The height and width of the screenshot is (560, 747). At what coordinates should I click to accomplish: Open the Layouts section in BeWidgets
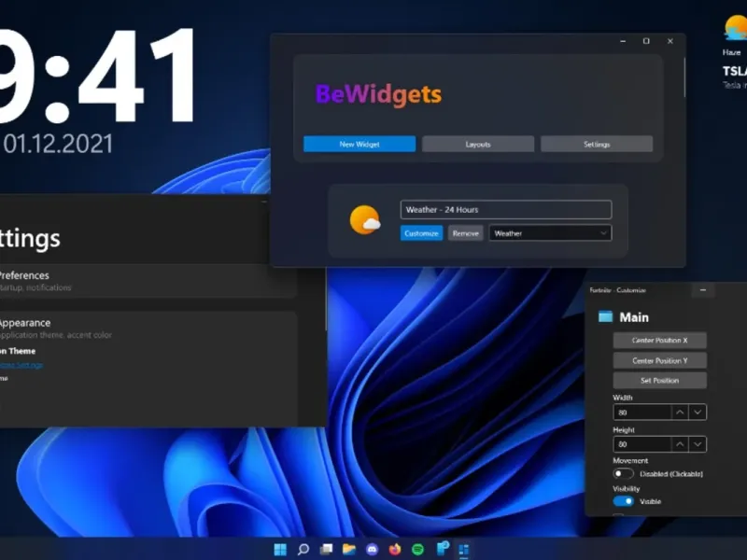click(478, 144)
